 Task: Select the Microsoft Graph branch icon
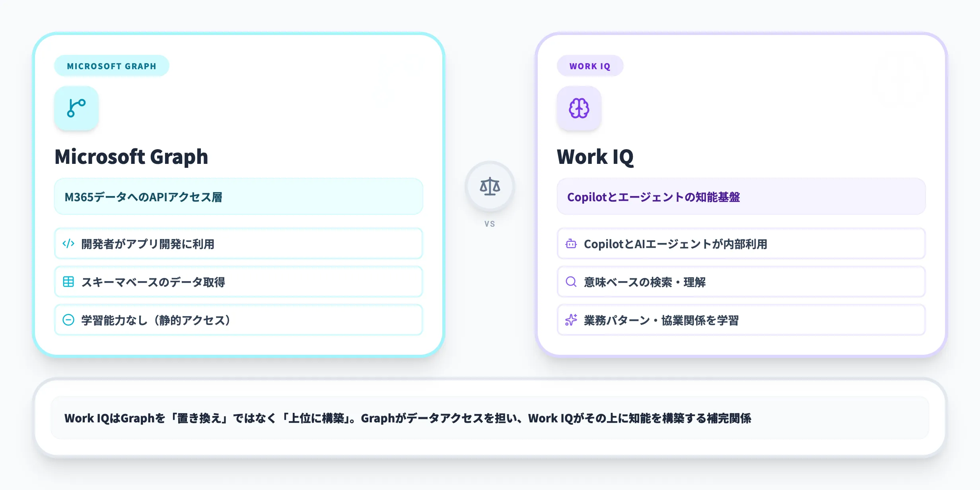pyautogui.click(x=76, y=108)
